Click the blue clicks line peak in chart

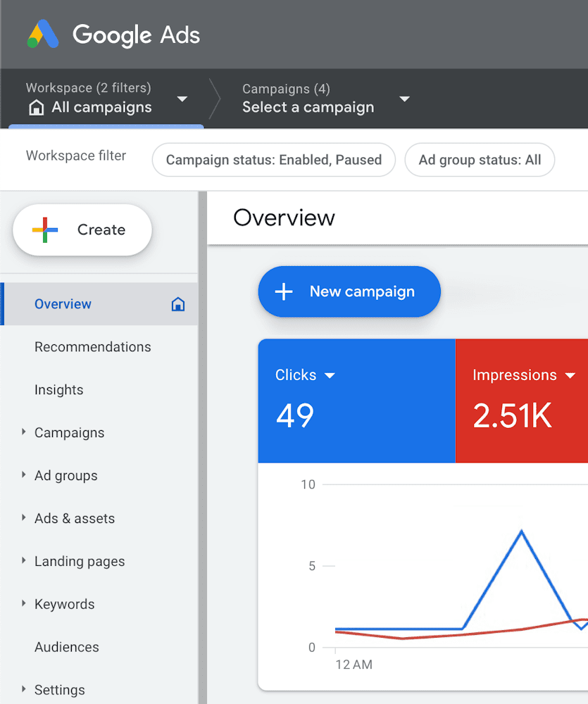[x=521, y=532]
